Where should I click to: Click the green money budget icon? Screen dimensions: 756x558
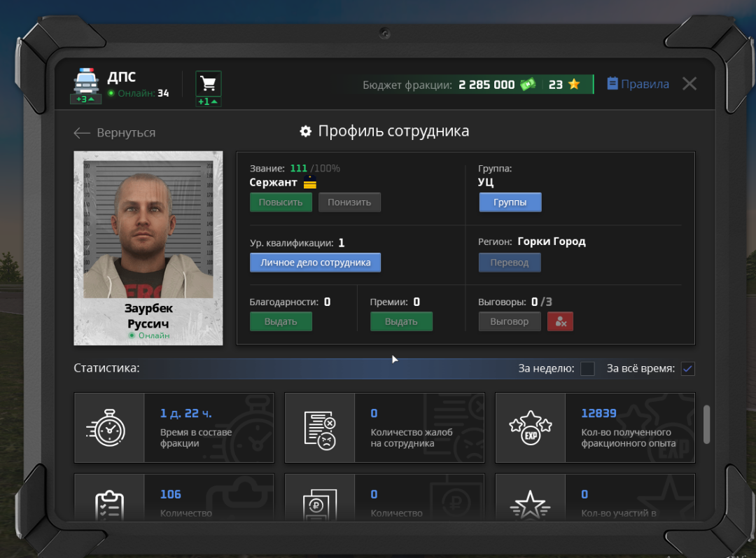(527, 85)
